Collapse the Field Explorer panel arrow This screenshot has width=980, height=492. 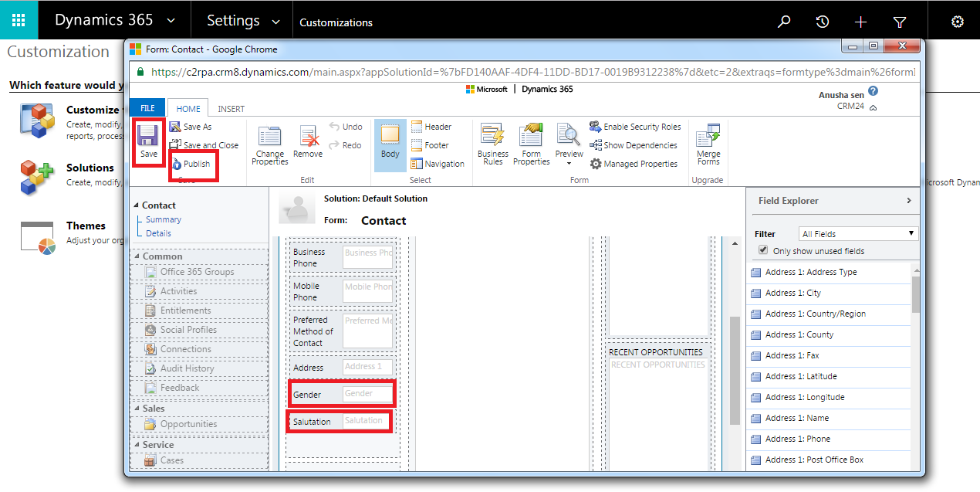pyautogui.click(x=909, y=201)
